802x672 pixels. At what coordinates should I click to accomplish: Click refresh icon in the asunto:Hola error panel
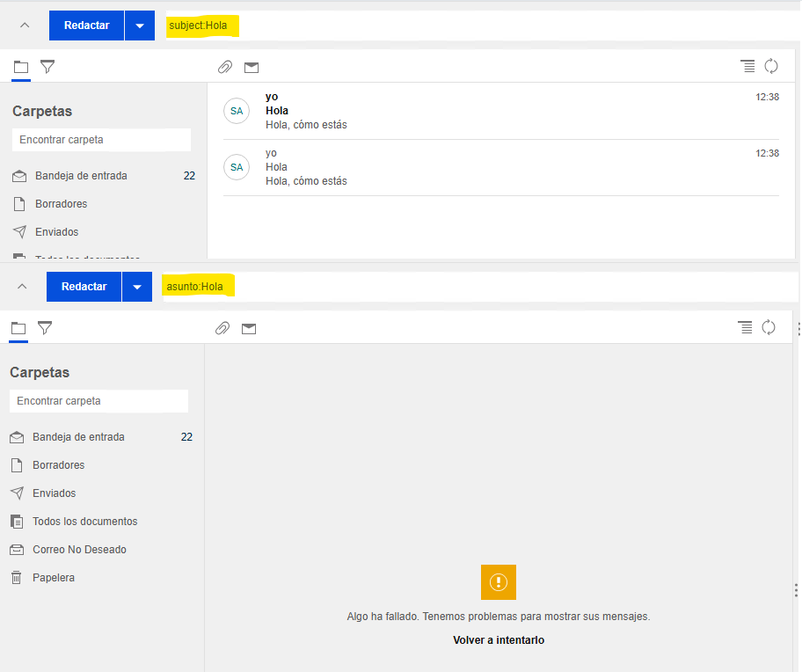769,327
